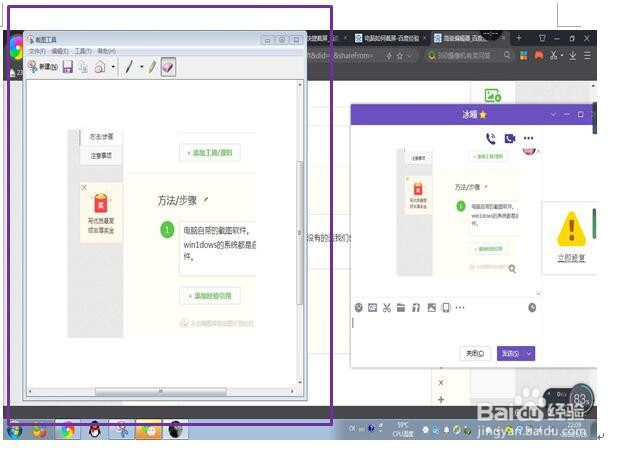Expand the browser screenshot tool dropdown arrow
Screen dimensions: 622x453
[562, 56]
